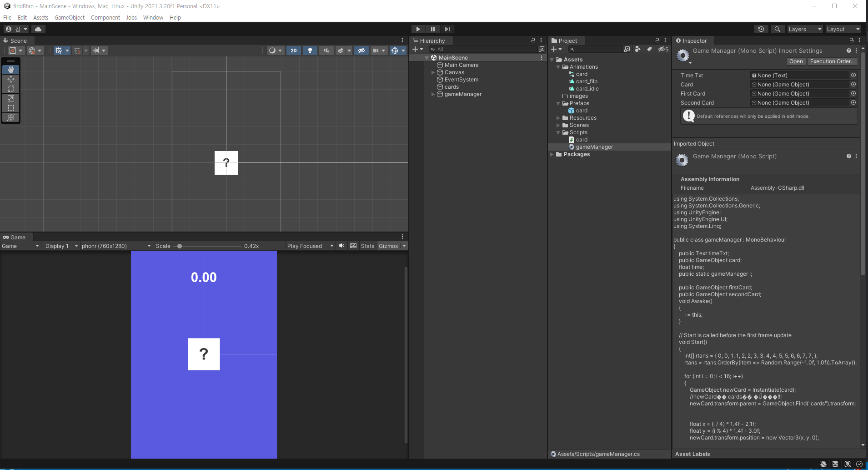Collapse the Animations folder
Image resolution: width=868 pixels, height=470 pixels.
coord(558,67)
